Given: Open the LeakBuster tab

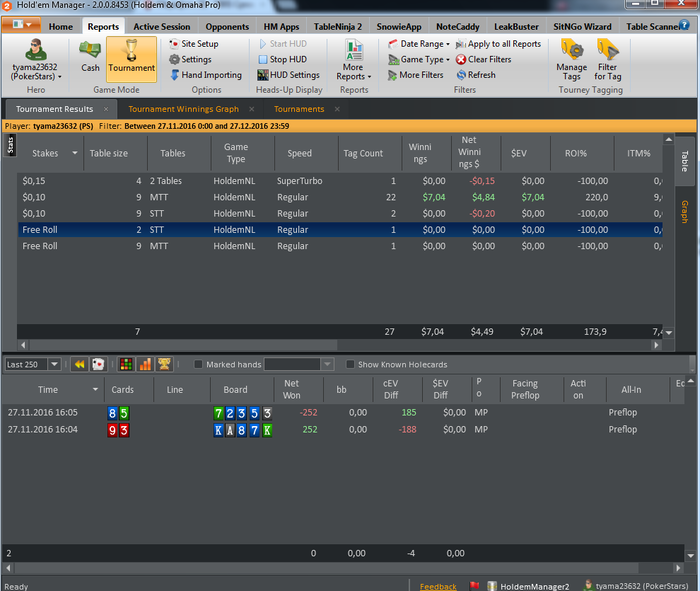Looking at the screenshot, I should 516,27.
